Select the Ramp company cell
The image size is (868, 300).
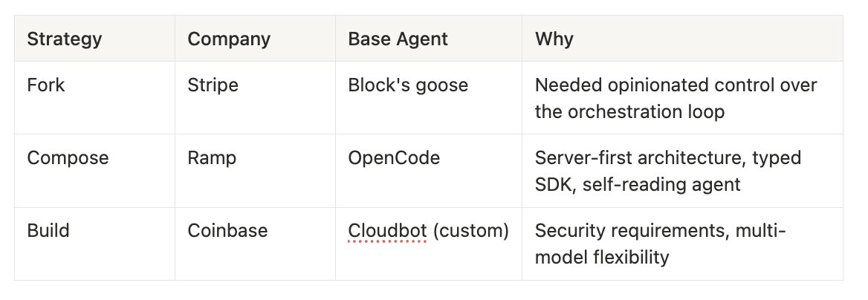click(255, 171)
